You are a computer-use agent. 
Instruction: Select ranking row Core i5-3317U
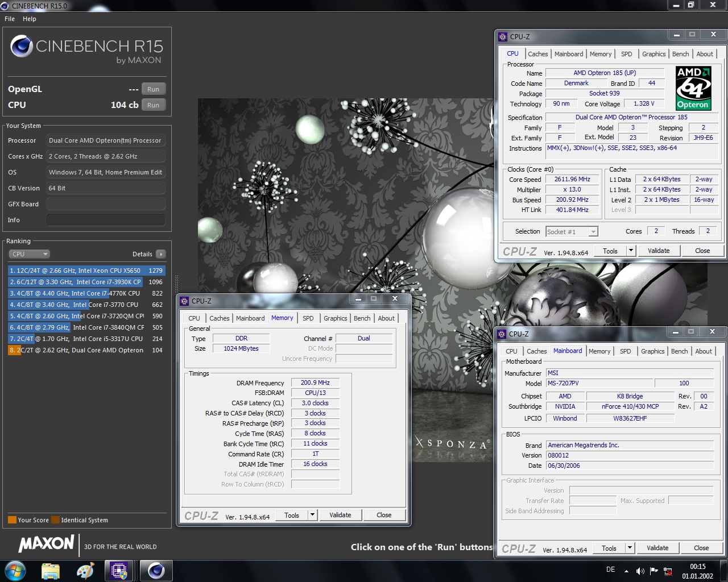86,339
